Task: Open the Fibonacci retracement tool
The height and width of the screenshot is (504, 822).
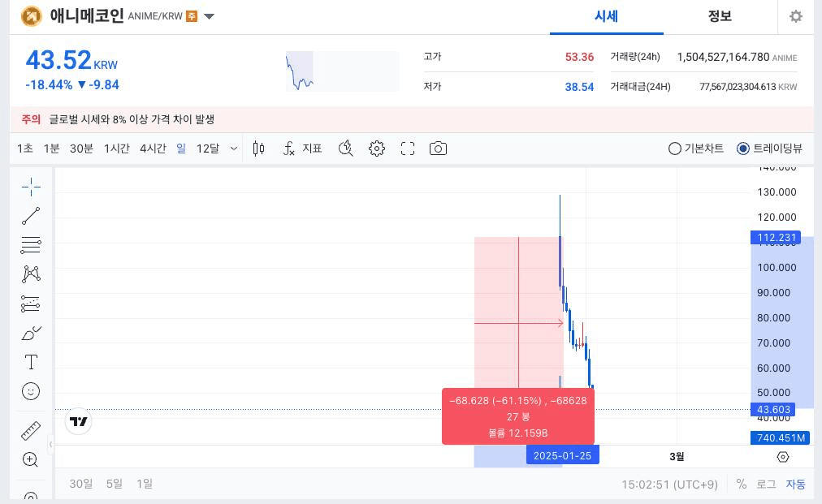Action: click(x=31, y=244)
